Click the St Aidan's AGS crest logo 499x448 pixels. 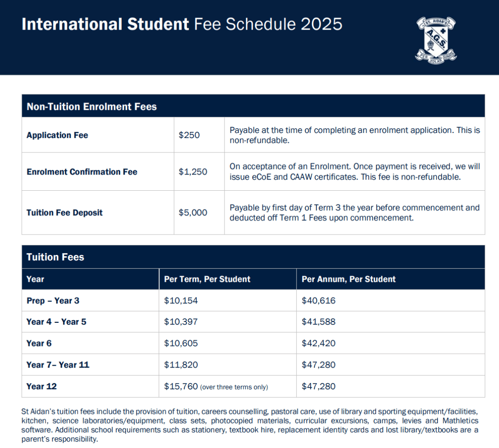436,40
